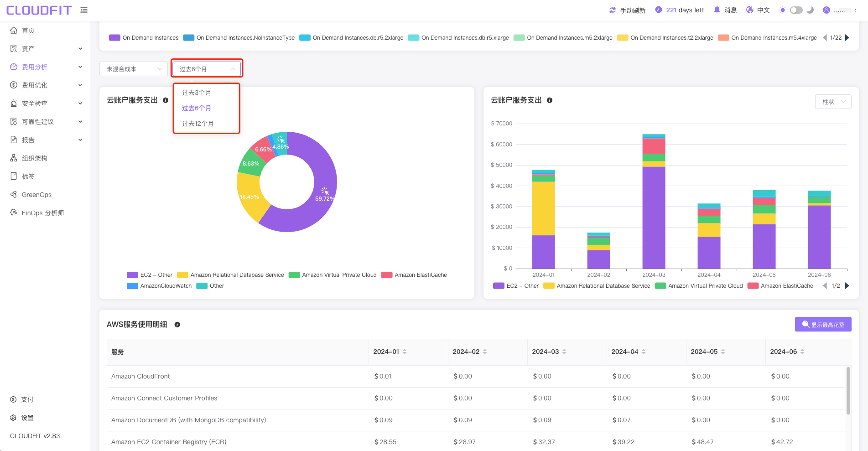868x451 pixels.
Task: Open 首页 home menu item
Action: click(x=45, y=31)
